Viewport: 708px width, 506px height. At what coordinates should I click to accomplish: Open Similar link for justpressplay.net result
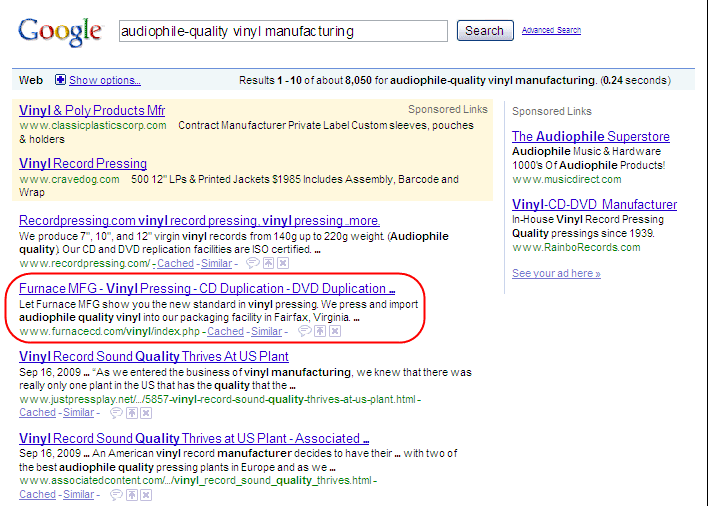coord(79,413)
